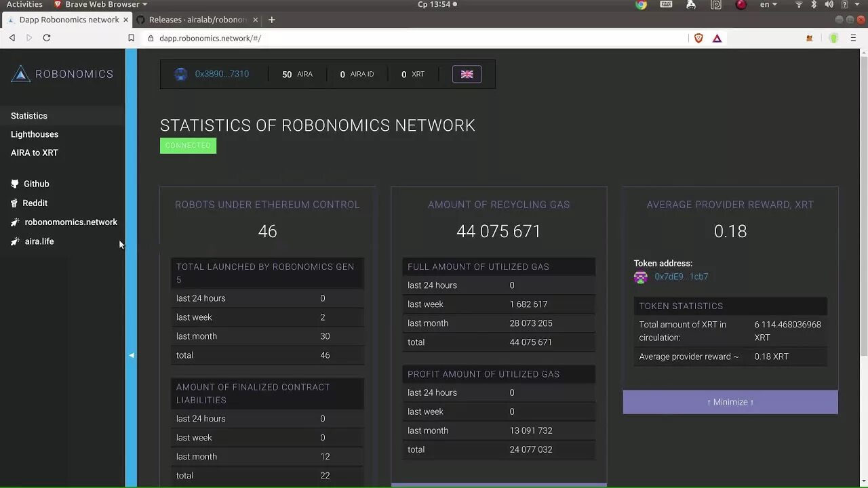Click the address bar URL
This screenshot has height=488, width=868.
(210, 38)
